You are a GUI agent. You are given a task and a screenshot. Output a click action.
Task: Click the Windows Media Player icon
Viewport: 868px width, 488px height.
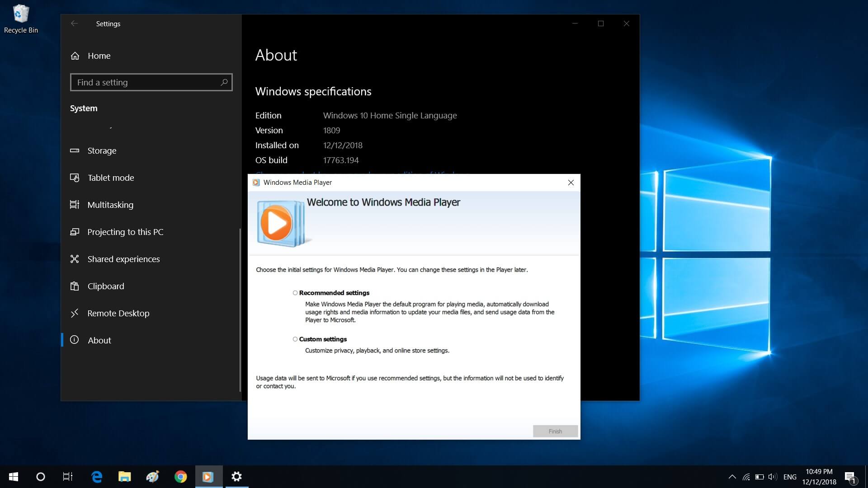(x=209, y=477)
